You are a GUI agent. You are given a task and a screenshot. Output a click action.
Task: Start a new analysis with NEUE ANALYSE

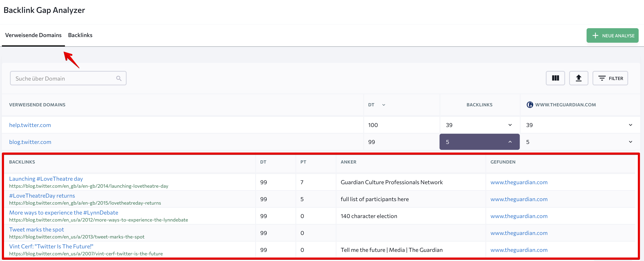click(612, 35)
